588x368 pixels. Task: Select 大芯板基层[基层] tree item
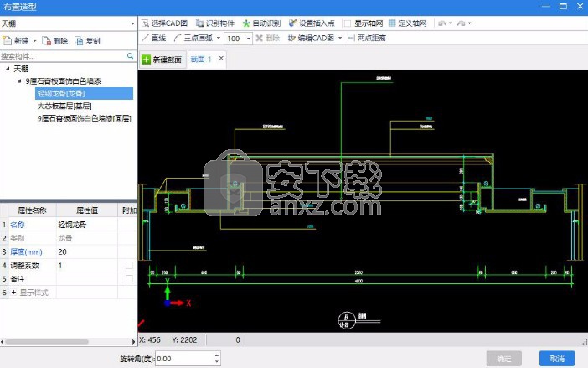[64, 106]
